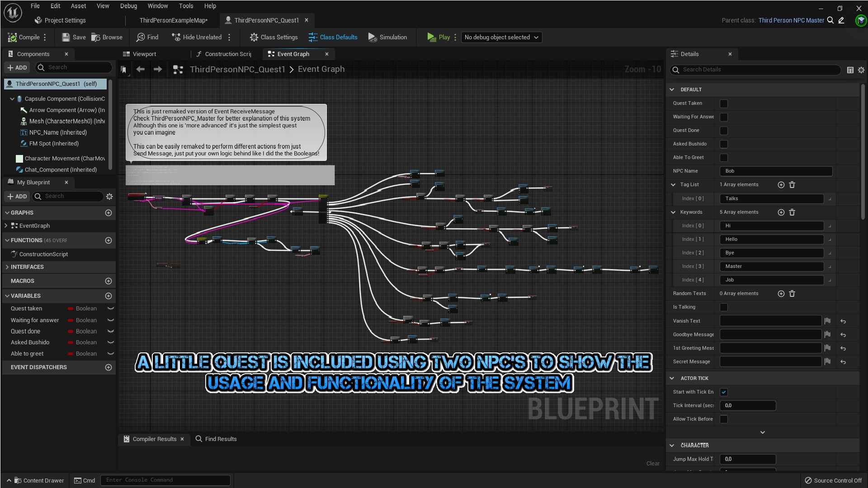Open the Details panel settings gear icon
Screen dimensions: 868x488
point(861,70)
